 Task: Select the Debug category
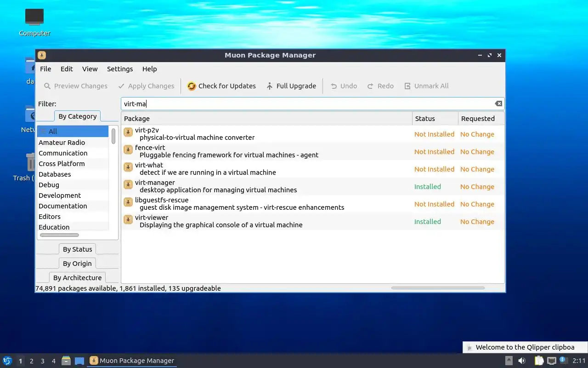(73, 185)
